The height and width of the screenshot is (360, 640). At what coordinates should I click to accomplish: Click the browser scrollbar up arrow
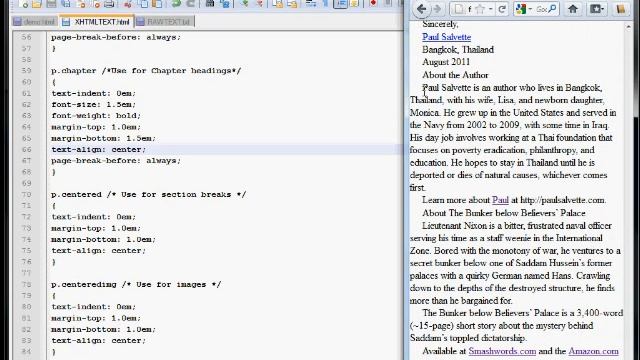tap(629, 27)
